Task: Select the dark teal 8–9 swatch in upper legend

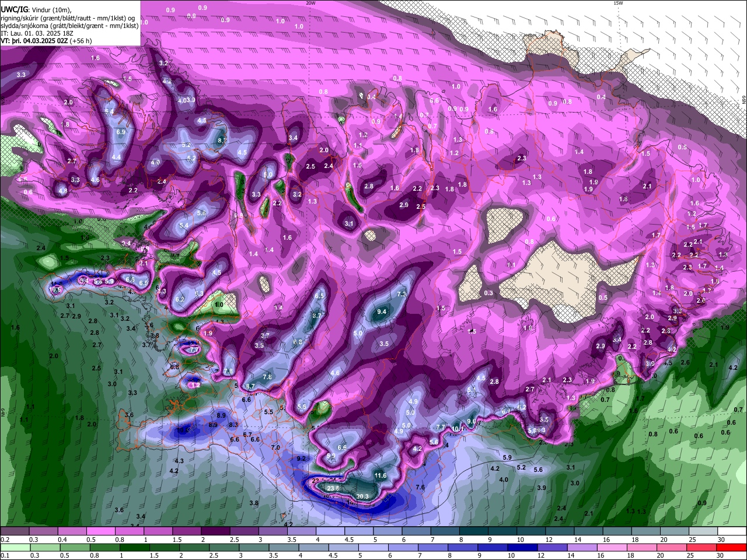Action: 474,531
